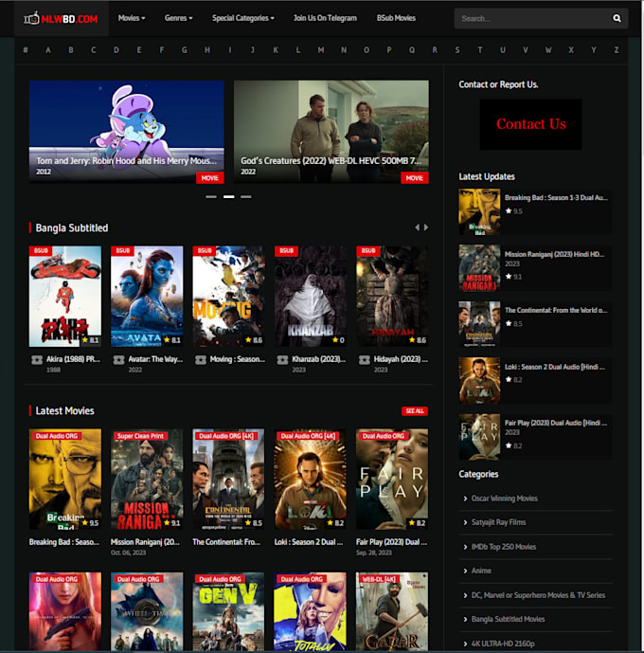The width and height of the screenshot is (644, 653).
Task: Click the film icon beside Khanzab (2023)
Action: click(x=282, y=360)
